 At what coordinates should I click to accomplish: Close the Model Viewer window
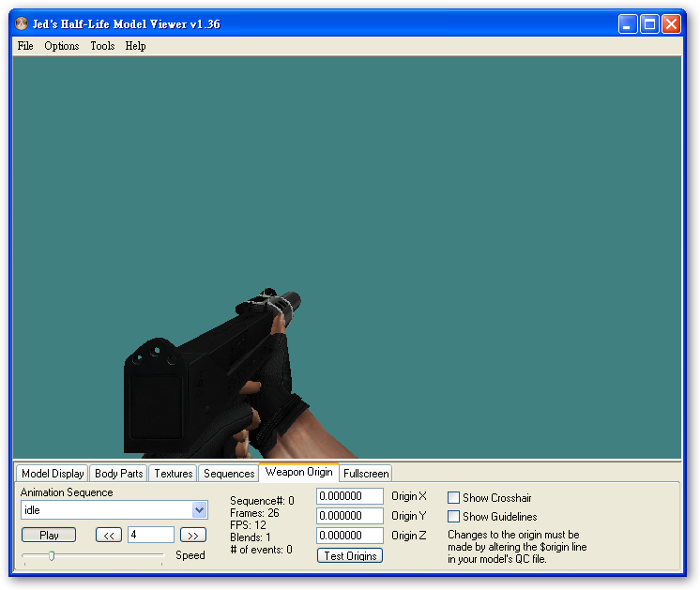tap(671, 24)
